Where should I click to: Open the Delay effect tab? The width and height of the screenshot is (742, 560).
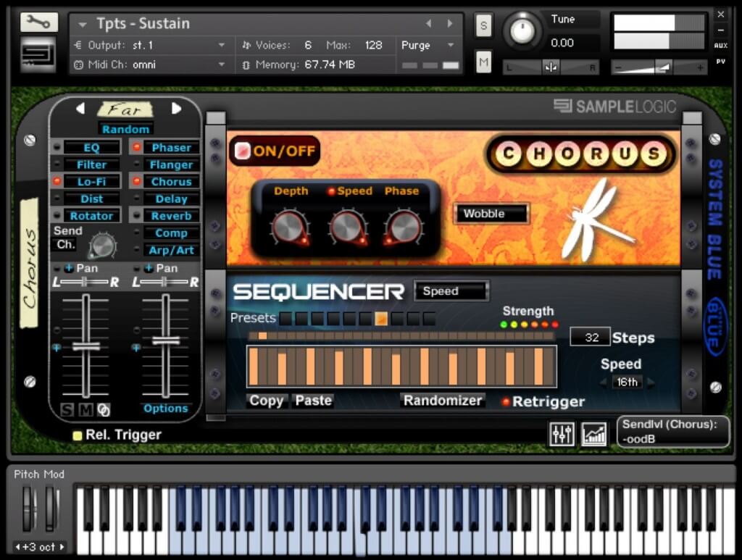click(x=171, y=198)
